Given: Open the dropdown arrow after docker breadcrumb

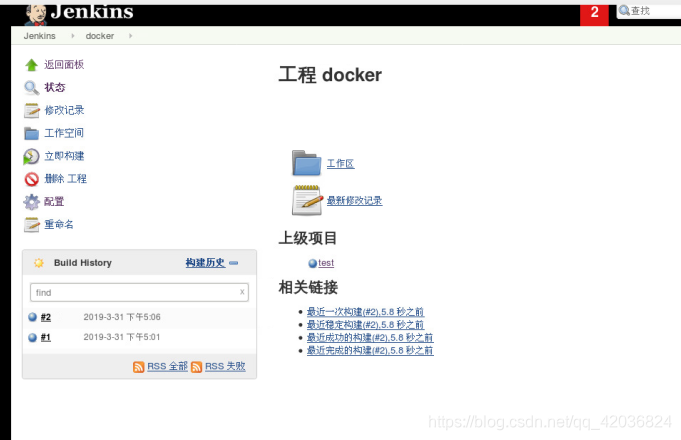Looking at the screenshot, I should click(x=130, y=36).
